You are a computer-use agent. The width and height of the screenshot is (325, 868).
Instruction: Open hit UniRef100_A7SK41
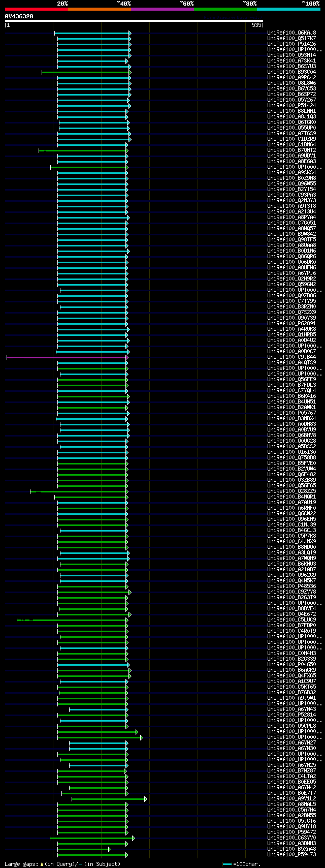[x=291, y=61]
